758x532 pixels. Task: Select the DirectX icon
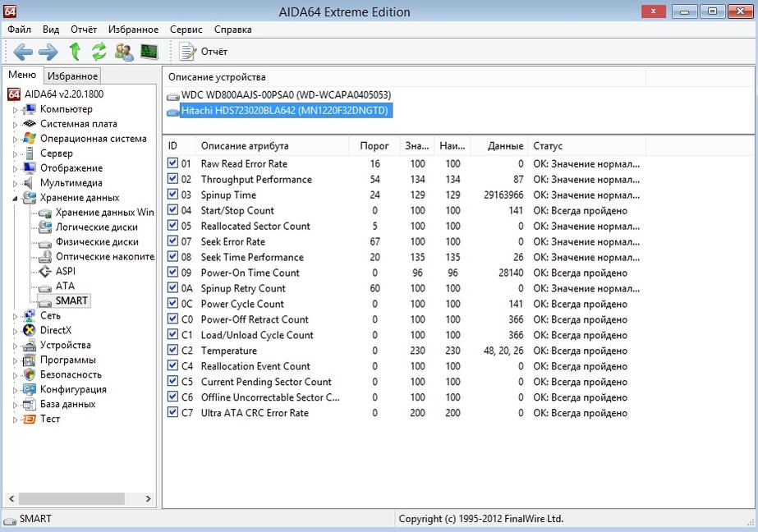[x=30, y=330]
